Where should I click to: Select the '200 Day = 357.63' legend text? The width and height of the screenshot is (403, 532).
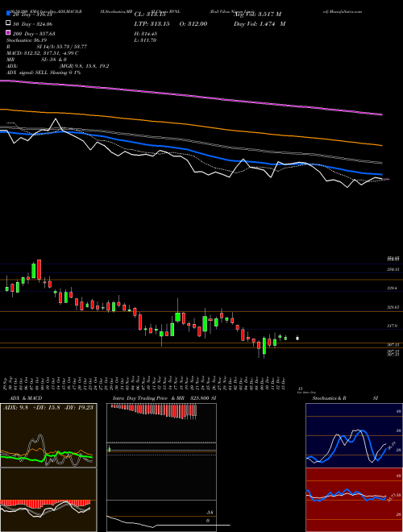[35, 34]
